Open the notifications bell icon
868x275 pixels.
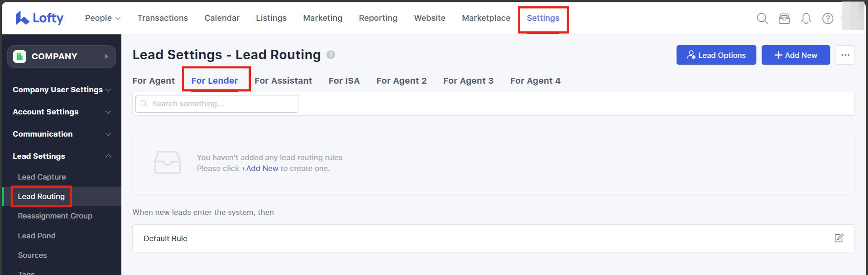click(x=806, y=19)
